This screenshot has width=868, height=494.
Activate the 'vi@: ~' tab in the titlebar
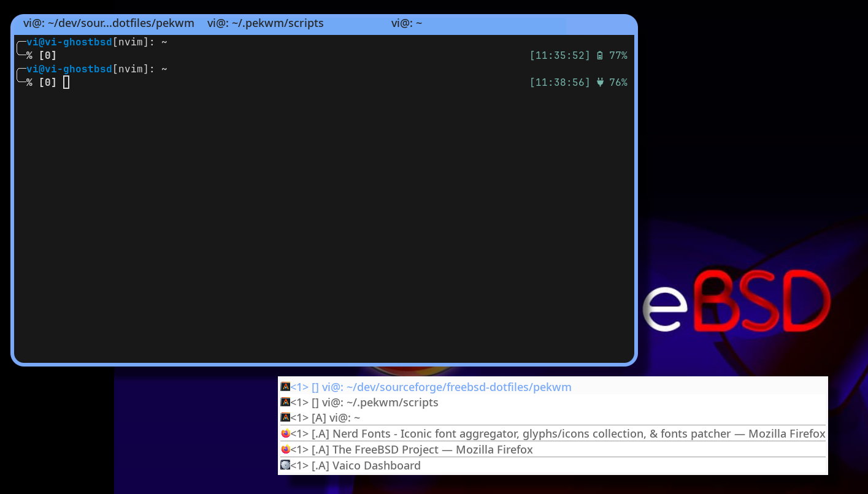click(406, 24)
